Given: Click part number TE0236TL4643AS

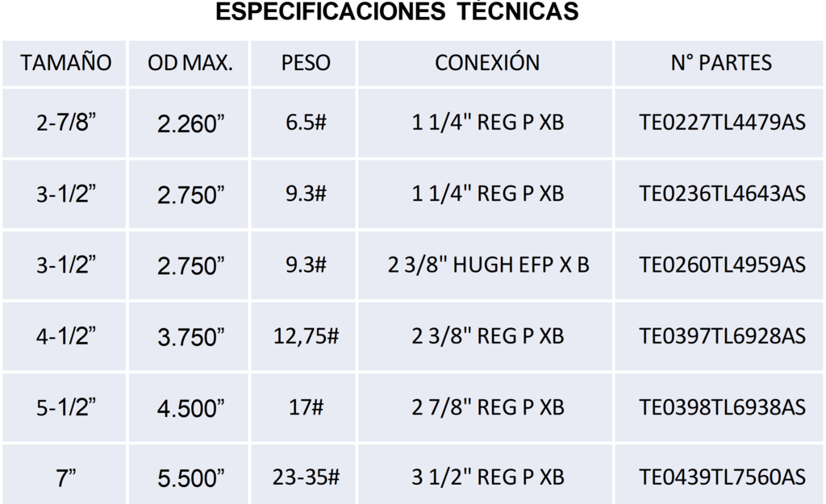Looking at the screenshot, I should click(x=722, y=194).
